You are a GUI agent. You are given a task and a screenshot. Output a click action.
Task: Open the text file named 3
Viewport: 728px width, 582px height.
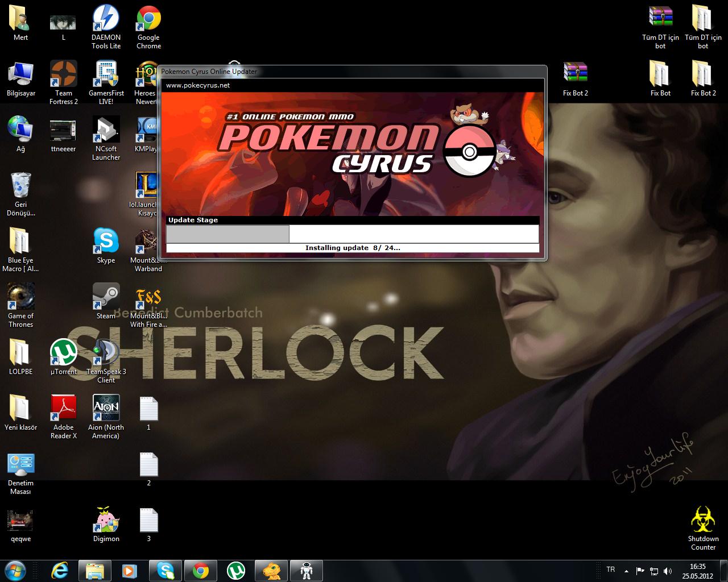click(x=148, y=525)
